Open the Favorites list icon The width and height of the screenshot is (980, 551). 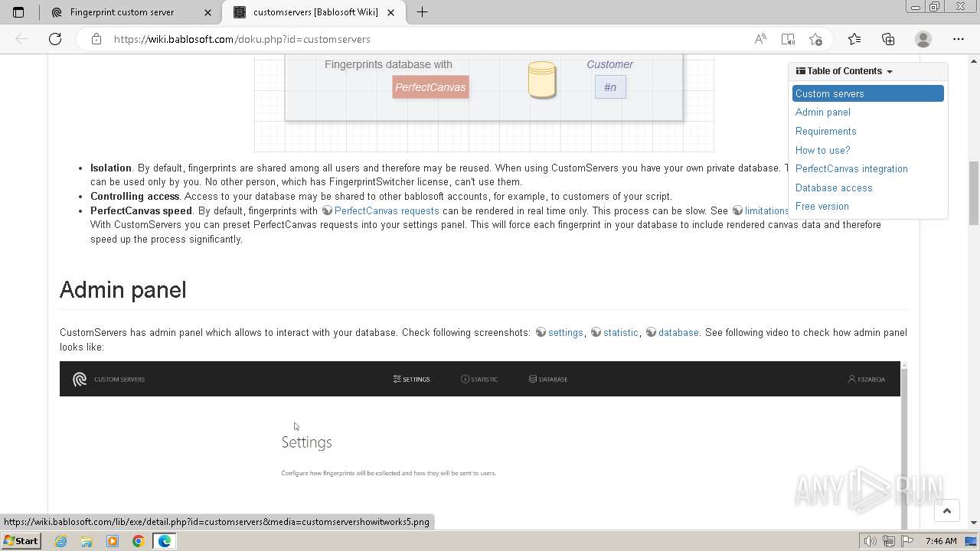(854, 39)
